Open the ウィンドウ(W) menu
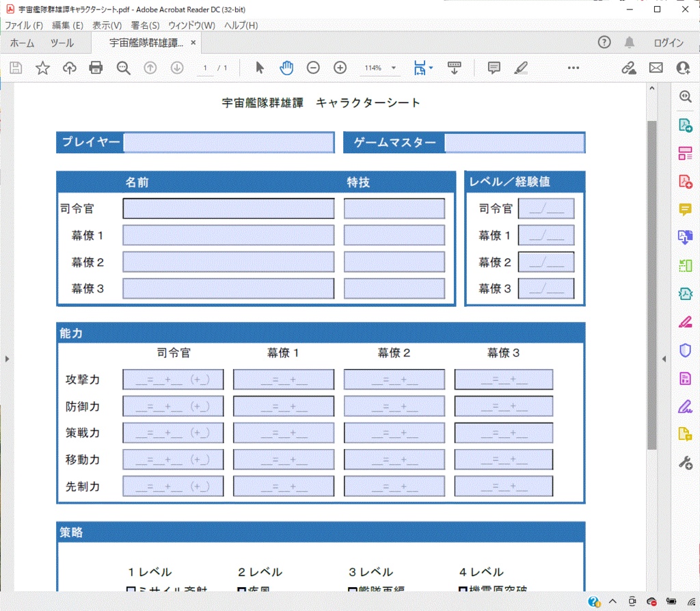 pos(191,25)
